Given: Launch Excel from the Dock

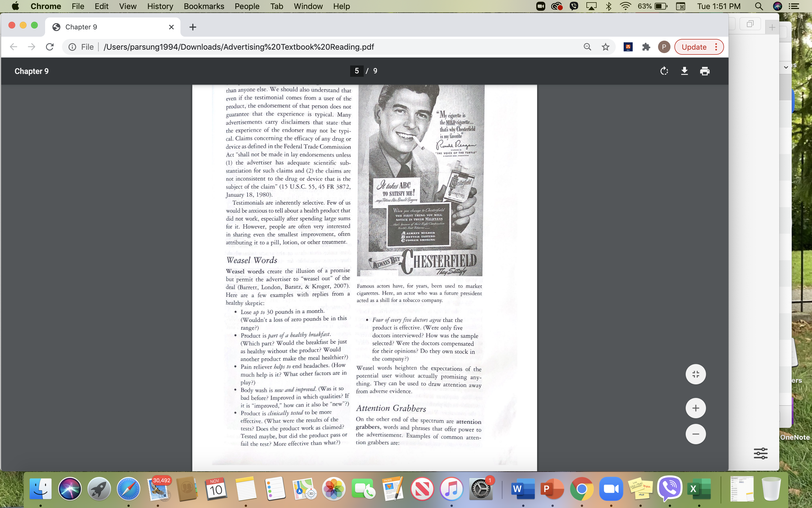Looking at the screenshot, I should click(x=699, y=489).
